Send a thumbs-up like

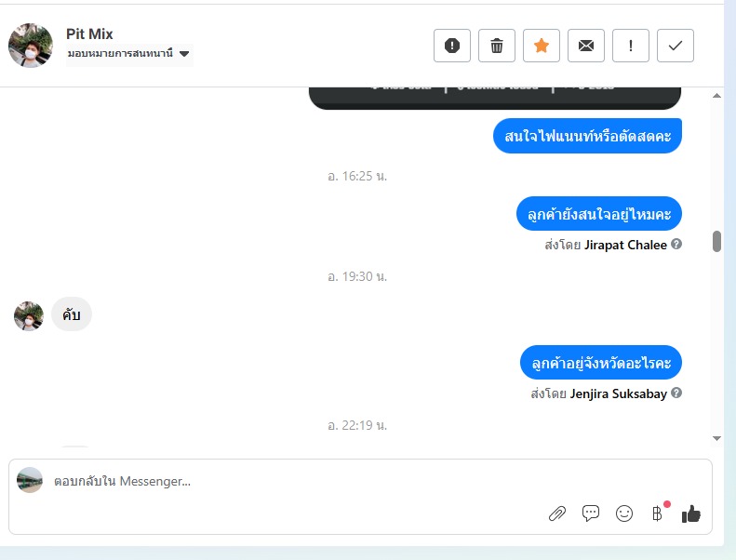[x=691, y=514]
